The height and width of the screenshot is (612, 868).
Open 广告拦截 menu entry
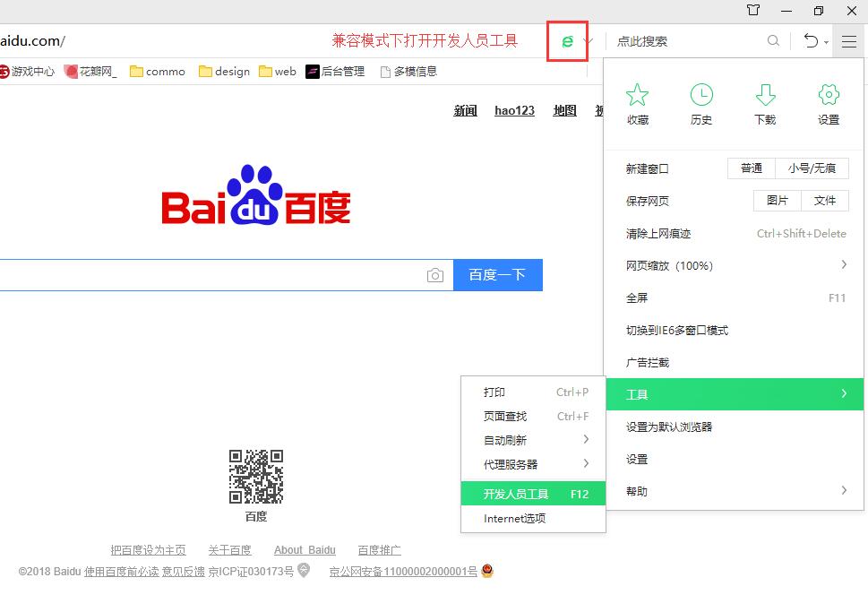(x=735, y=362)
